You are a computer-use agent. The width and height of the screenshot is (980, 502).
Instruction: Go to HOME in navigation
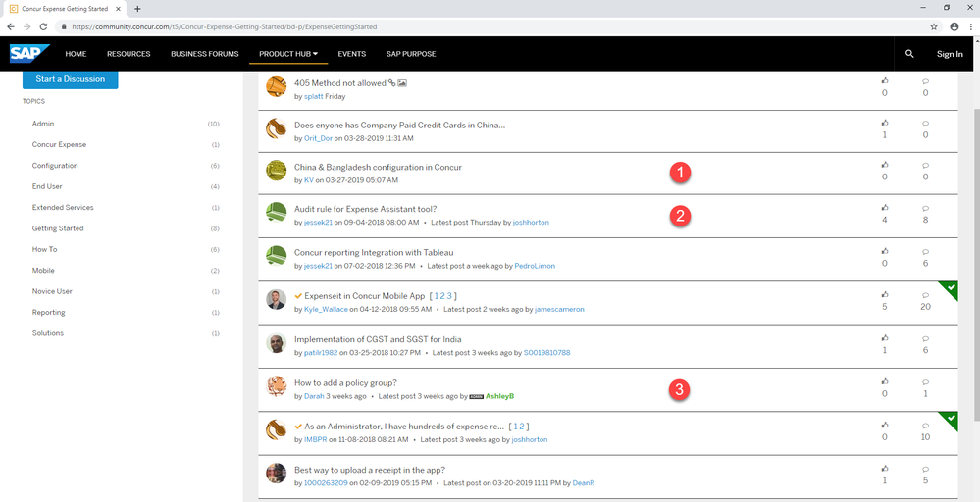76,54
